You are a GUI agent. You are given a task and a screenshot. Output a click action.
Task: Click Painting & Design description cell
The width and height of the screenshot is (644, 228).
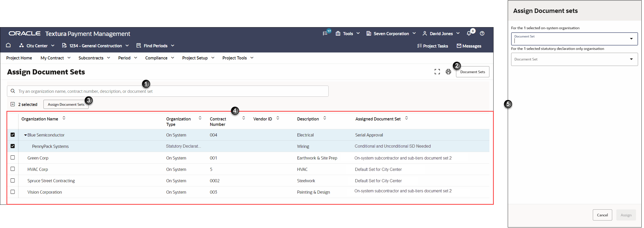coord(313,192)
